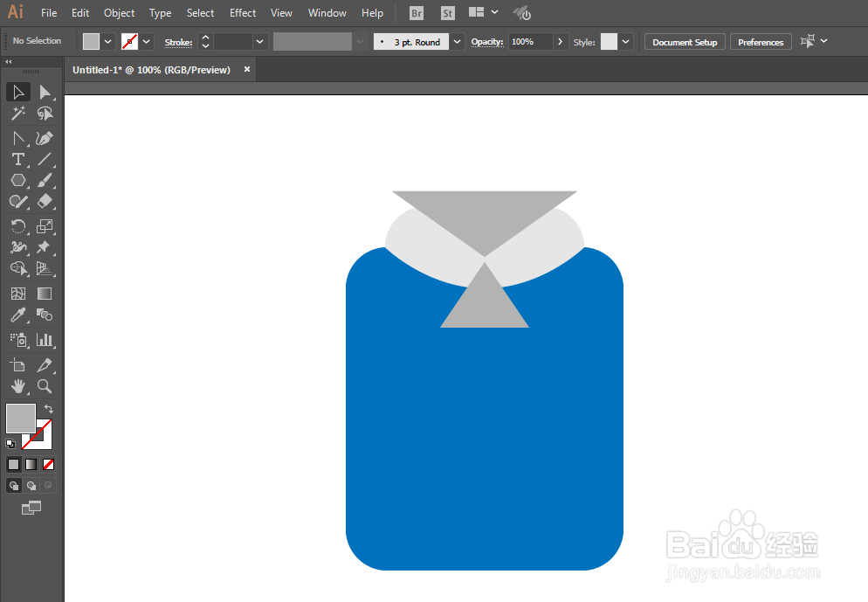Open the Opacity panel link

pyautogui.click(x=487, y=42)
